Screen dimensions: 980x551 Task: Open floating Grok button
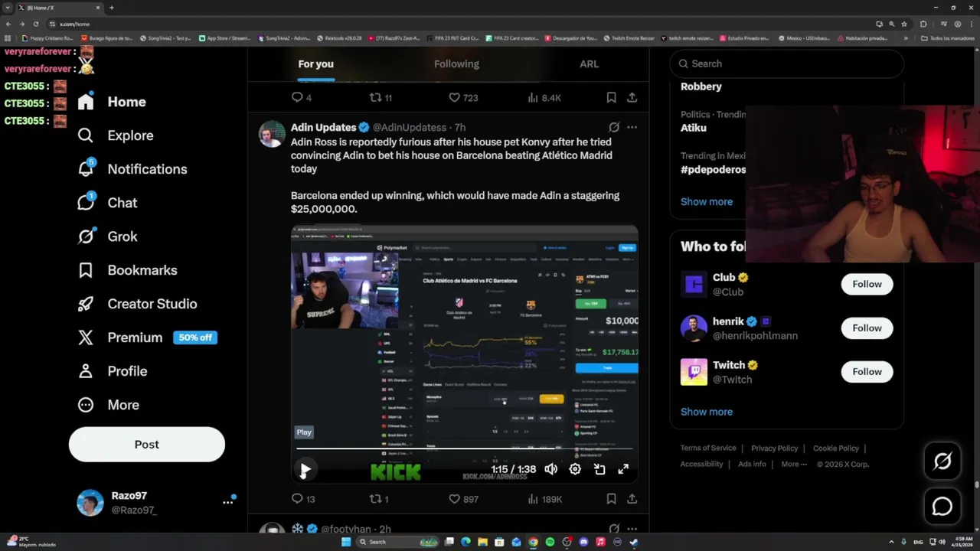click(942, 461)
